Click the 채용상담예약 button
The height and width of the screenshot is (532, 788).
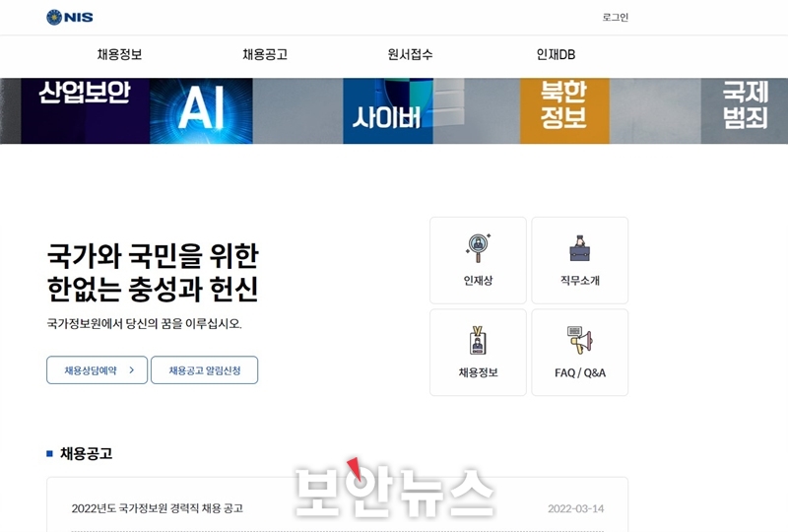click(97, 370)
